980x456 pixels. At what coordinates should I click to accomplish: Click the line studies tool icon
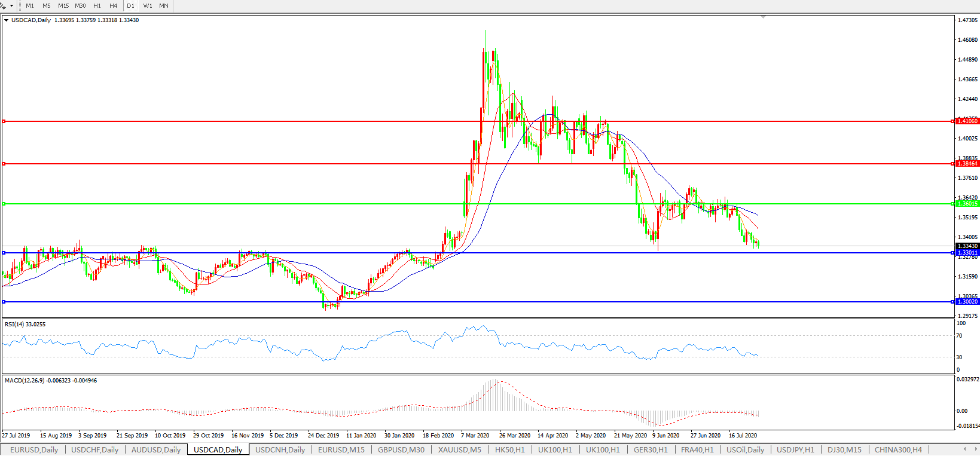(3, 5)
